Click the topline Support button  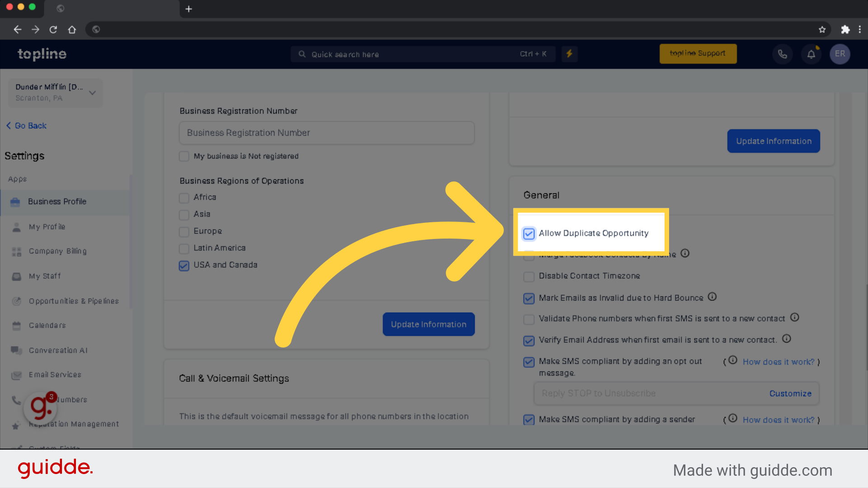pyautogui.click(x=697, y=54)
